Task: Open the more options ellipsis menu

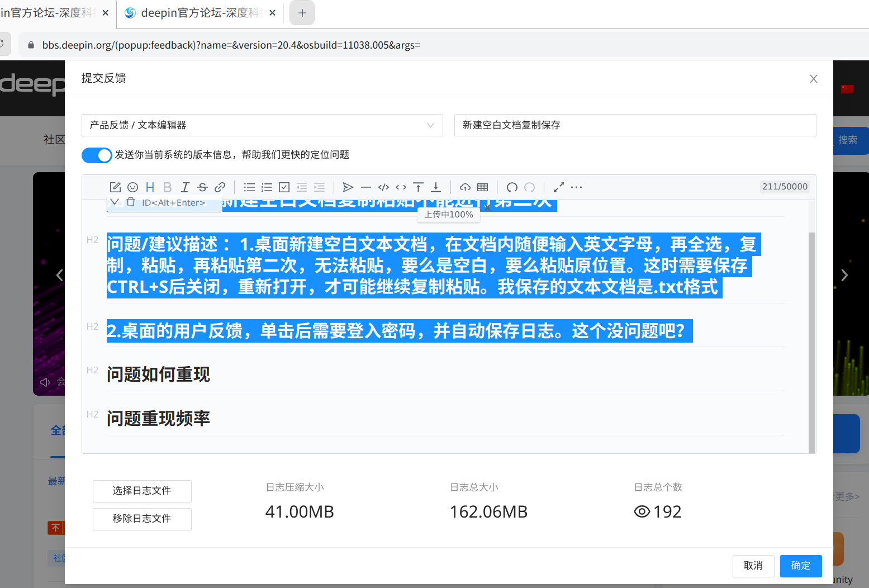Action: (x=576, y=187)
